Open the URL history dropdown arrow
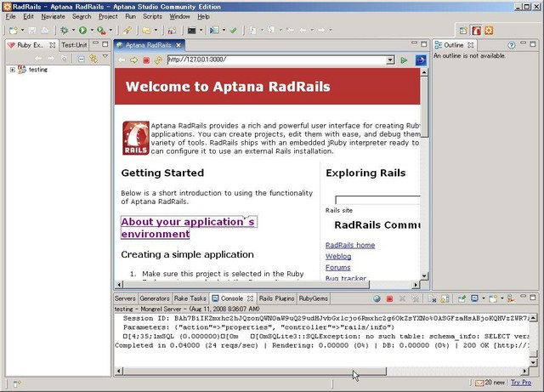Screen dimensions: 544x392 tap(390, 60)
